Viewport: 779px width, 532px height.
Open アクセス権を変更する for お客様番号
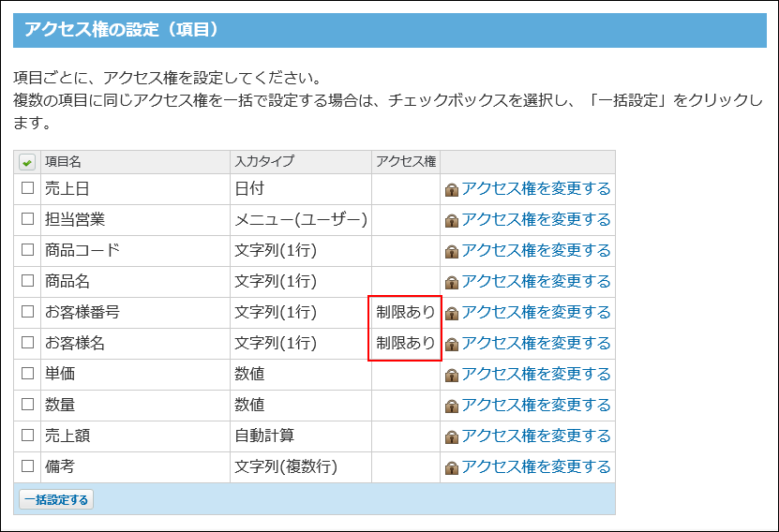536,312
